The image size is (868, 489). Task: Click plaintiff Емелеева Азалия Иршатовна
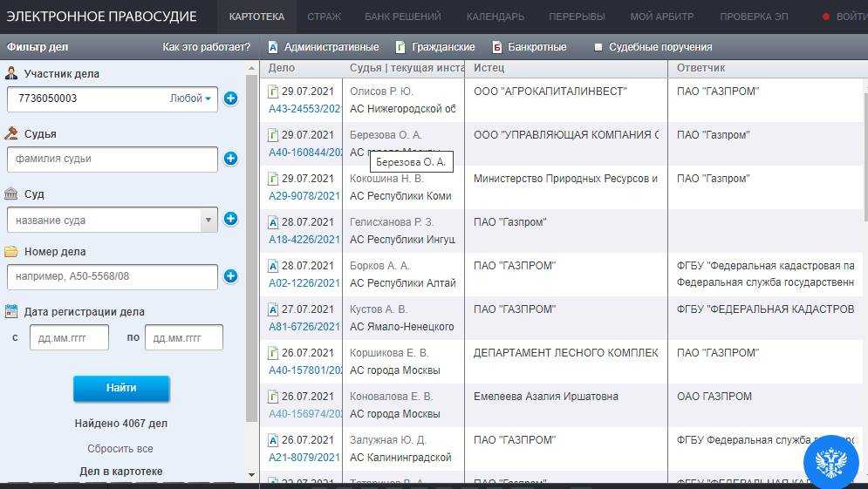(546, 397)
